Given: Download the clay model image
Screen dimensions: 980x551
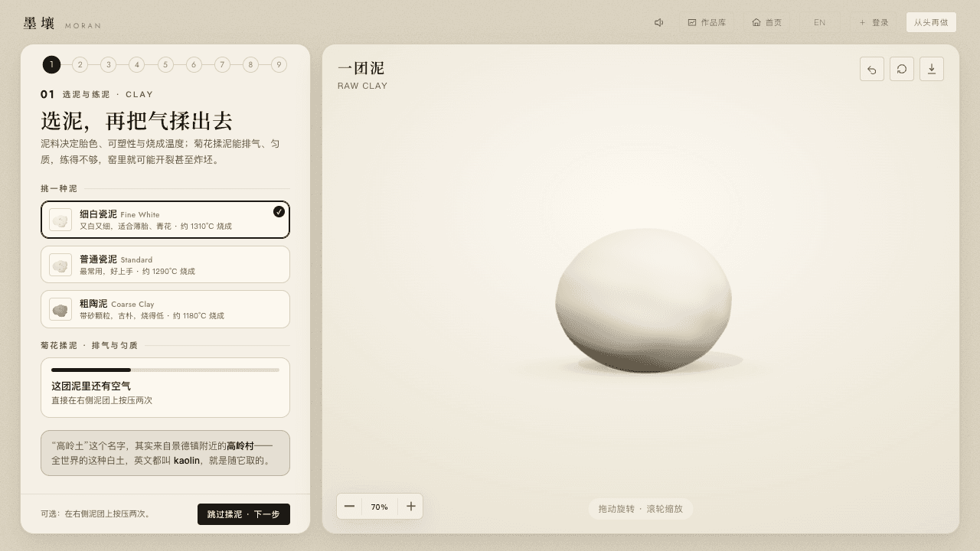Looking at the screenshot, I should (x=932, y=69).
